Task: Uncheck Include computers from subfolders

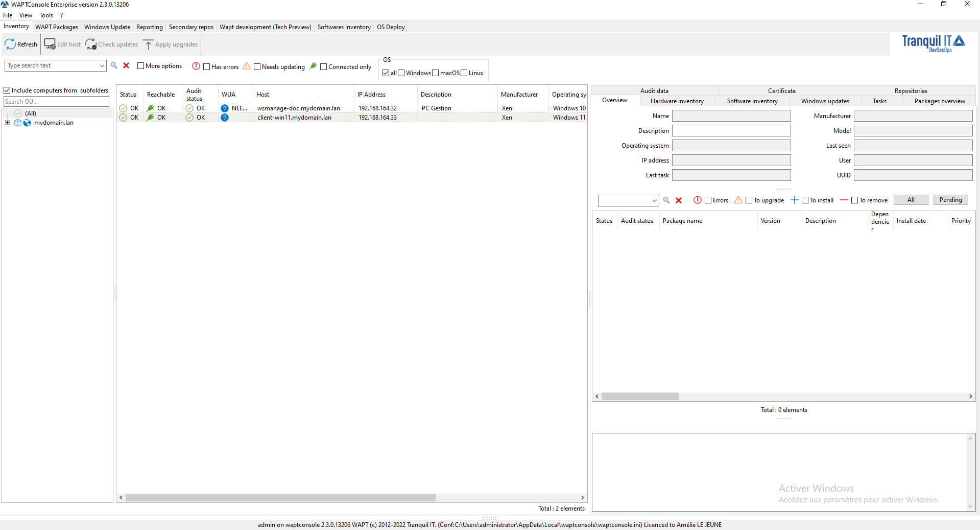Action: pos(7,90)
